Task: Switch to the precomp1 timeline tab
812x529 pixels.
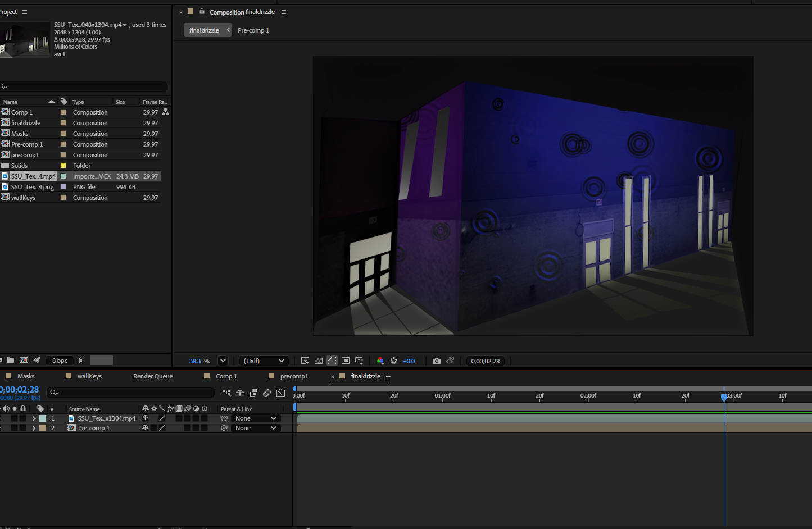Action: point(295,376)
